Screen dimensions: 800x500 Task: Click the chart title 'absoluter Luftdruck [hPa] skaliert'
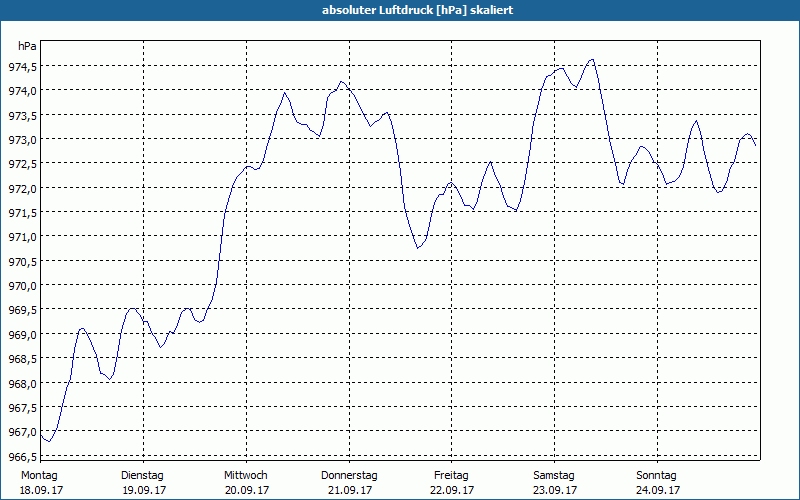(x=417, y=10)
